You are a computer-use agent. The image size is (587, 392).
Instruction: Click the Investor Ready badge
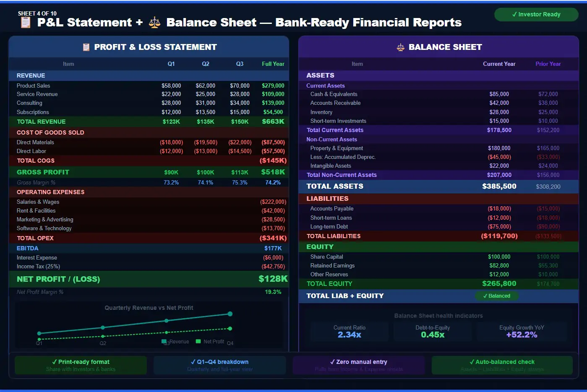[536, 14]
